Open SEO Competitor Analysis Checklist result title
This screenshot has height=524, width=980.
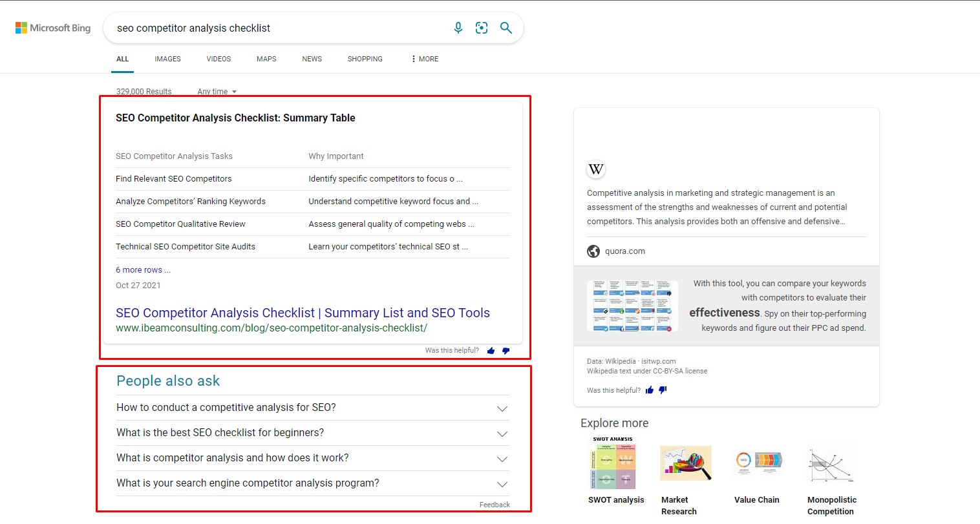click(x=303, y=313)
